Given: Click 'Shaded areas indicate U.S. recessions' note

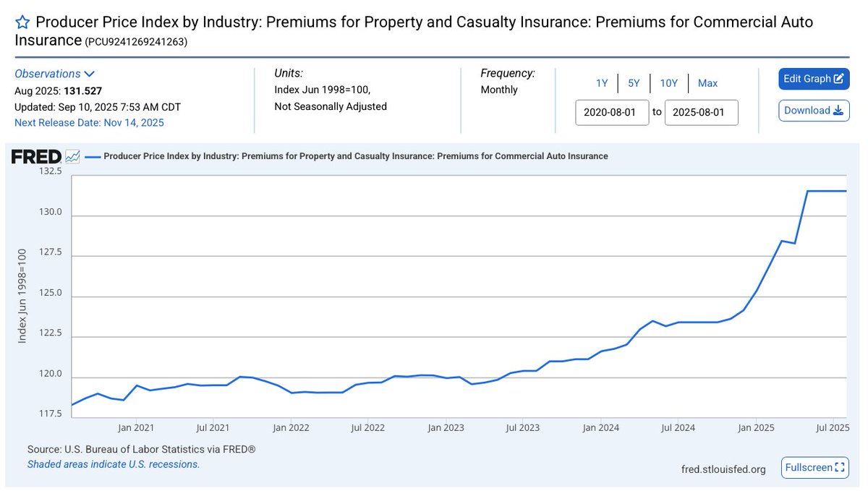Looking at the screenshot, I should click(x=114, y=464).
